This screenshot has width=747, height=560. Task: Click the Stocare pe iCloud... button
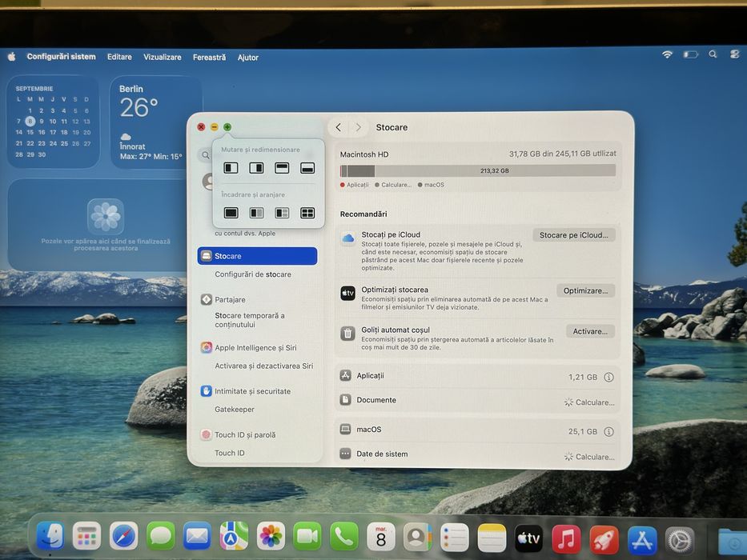pyautogui.click(x=573, y=234)
